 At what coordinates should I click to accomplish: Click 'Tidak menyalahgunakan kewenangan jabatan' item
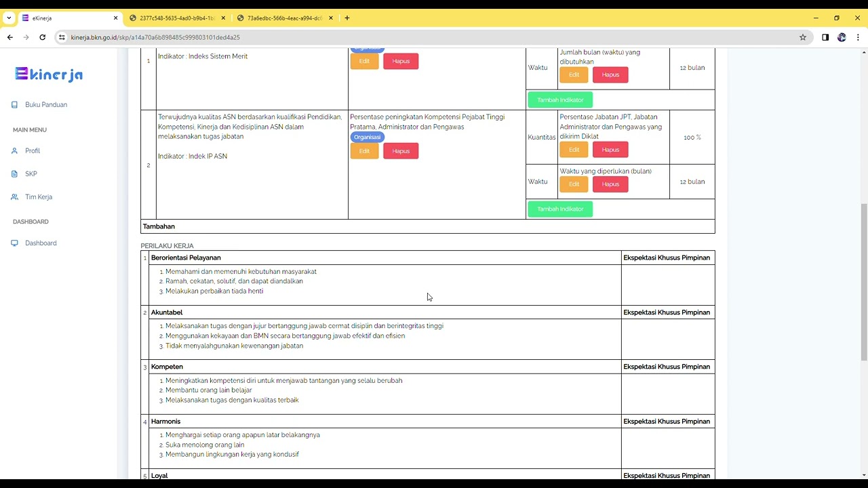click(x=234, y=346)
